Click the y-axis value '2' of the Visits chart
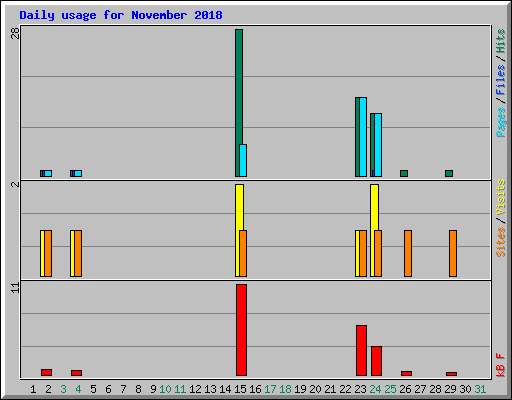The width and height of the screenshot is (512, 400). tap(15, 184)
